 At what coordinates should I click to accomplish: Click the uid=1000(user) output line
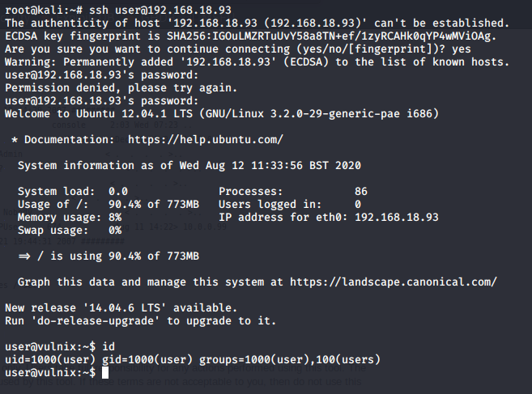click(x=193, y=359)
